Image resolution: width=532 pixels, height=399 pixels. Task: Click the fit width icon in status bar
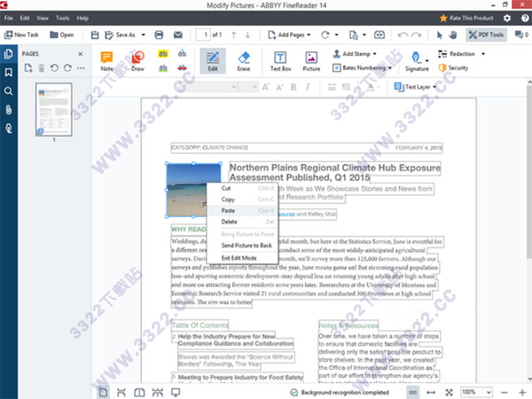point(431,393)
